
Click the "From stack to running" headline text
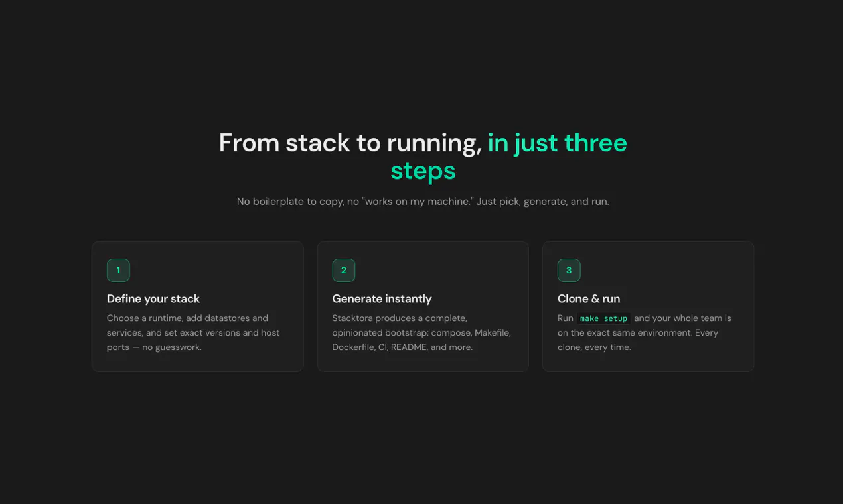350,143
